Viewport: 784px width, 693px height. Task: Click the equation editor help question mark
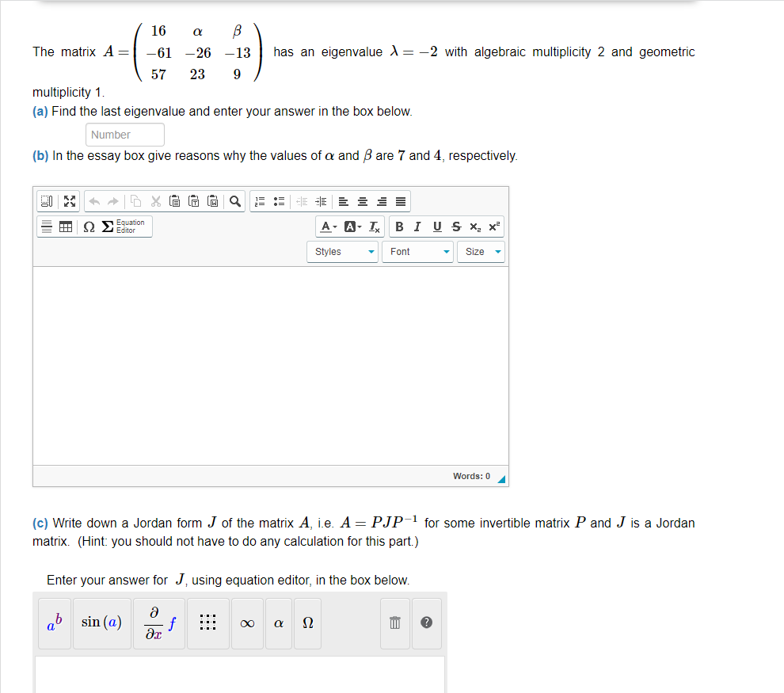(x=426, y=623)
